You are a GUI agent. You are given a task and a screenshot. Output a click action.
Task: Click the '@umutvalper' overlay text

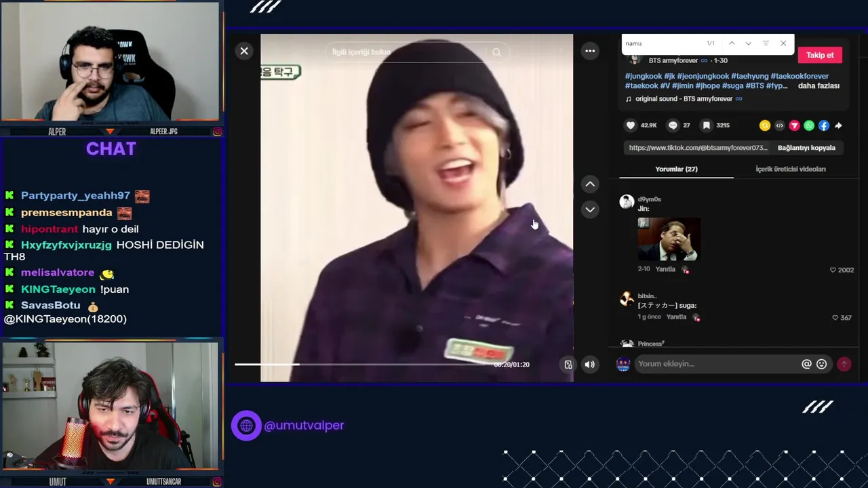click(304, 426)
